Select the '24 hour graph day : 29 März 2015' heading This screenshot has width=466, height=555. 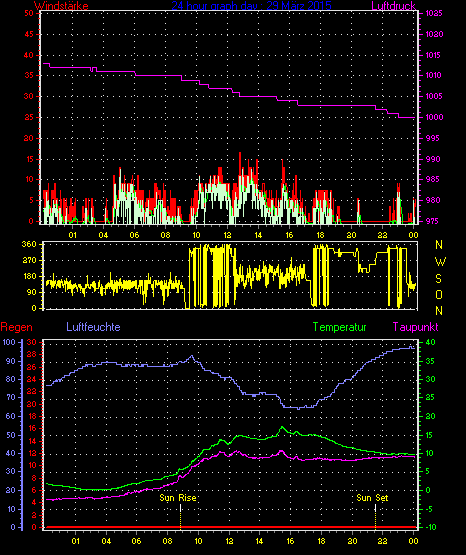tap(252, 6)
